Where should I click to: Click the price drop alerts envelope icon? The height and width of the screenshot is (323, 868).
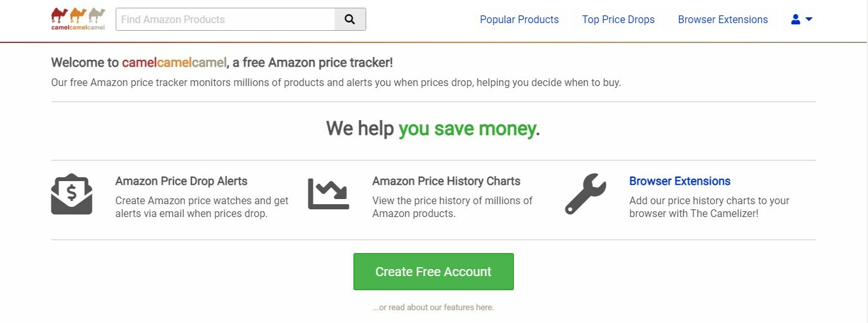point(72,194)
